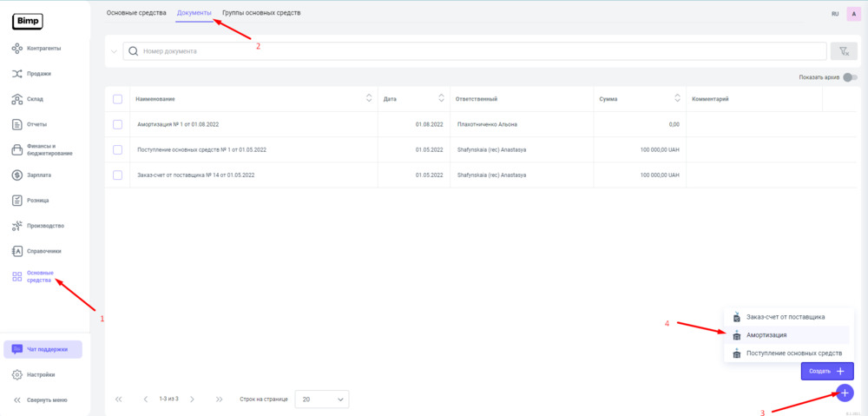Open rows-per-page dropdown showing 20
The width and height of the screenshot is (868, 416).
321,399
